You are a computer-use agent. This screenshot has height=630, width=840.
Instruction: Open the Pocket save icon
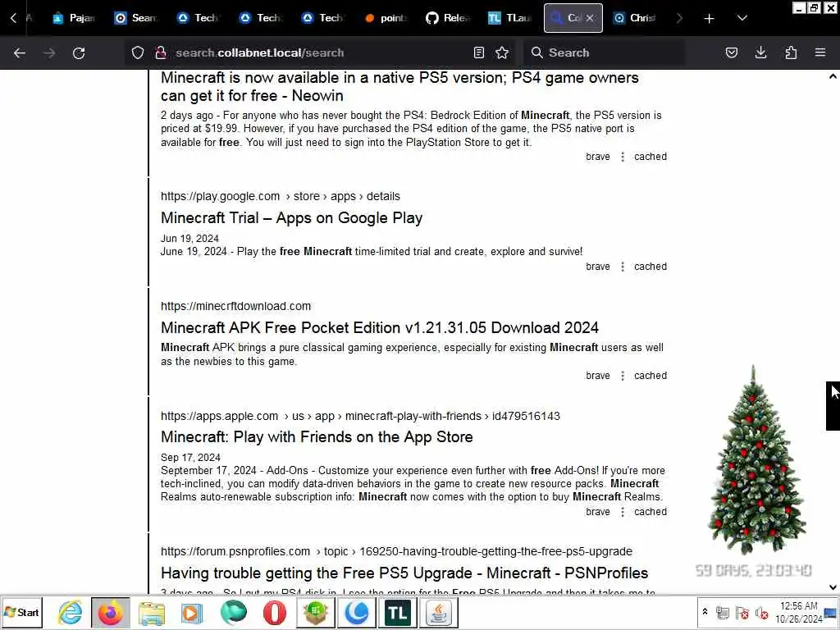tap(731, 52)
